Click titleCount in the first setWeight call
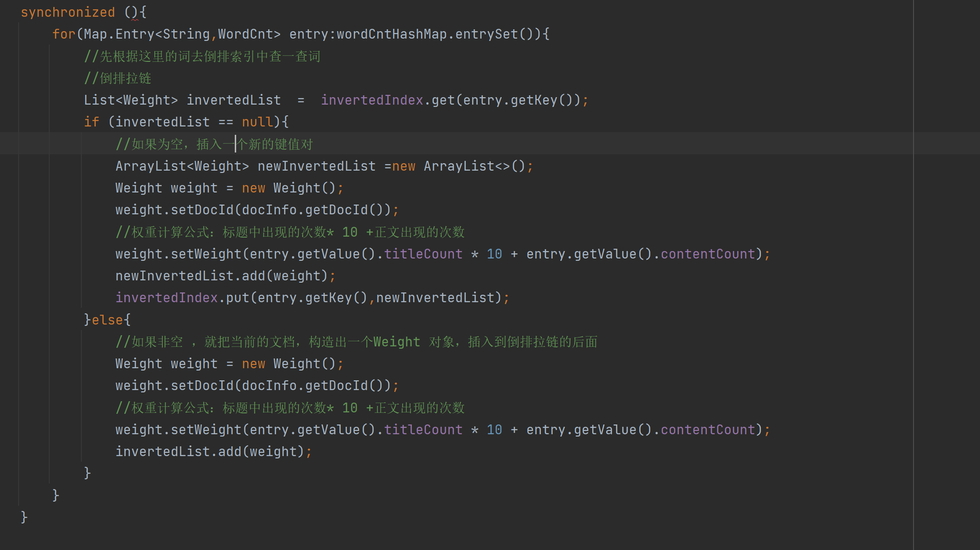 423,254
